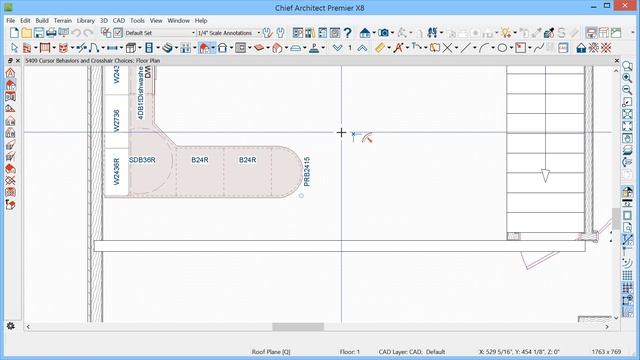Click the Zoom In magnifier icon
Viewport: 640px width, 360px height.
[x=627, y=78]
